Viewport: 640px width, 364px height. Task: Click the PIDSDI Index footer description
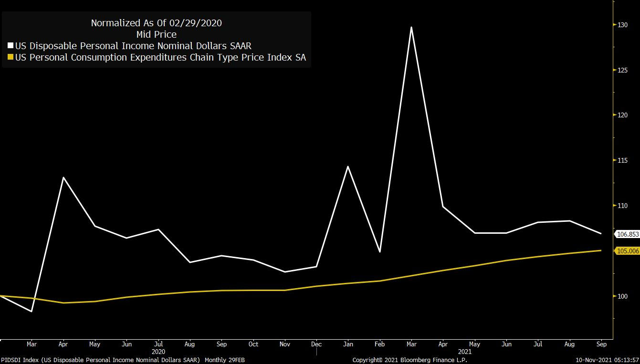pyautogui.click(x=123, y=360)
